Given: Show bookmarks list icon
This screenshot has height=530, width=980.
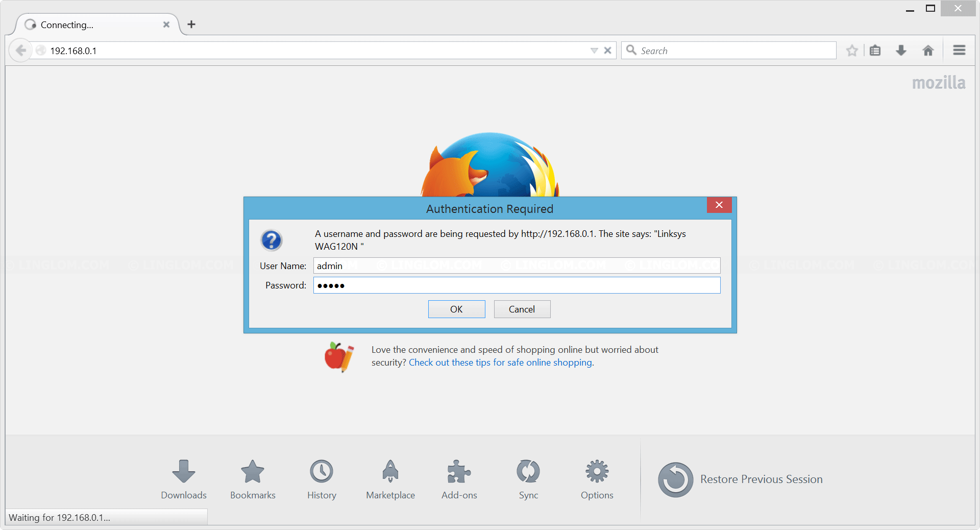Looking at the screenshot, I should pos(875,51).
